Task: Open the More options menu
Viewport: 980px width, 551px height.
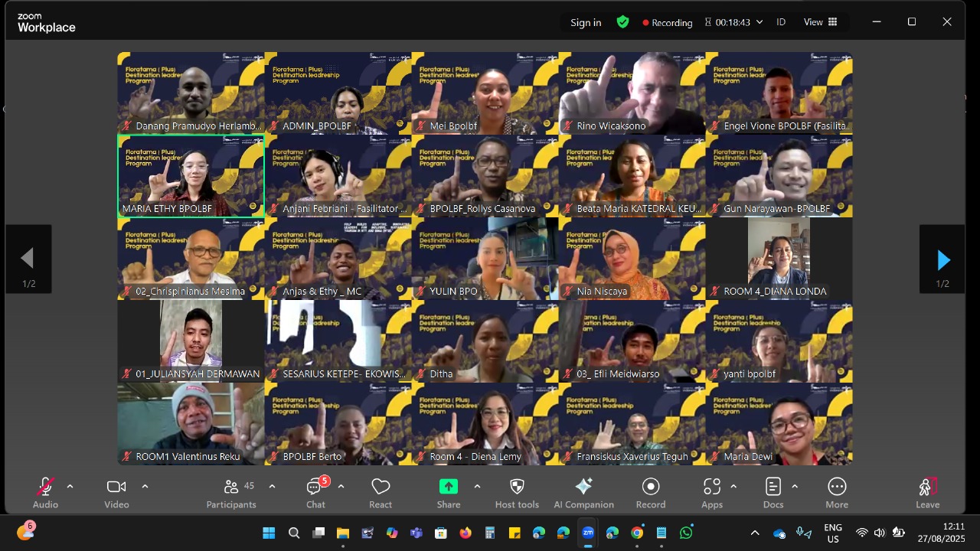Action: tap(837, 492)
